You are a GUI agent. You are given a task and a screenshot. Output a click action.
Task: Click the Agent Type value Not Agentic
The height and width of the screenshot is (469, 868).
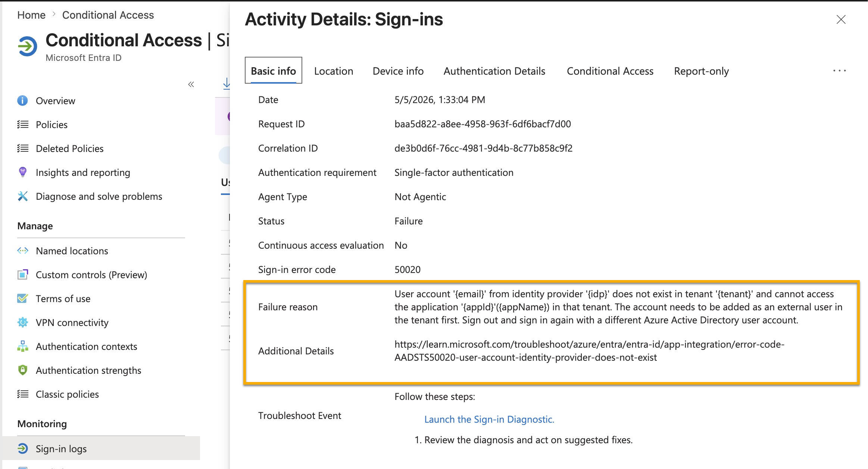coord(420,197)
